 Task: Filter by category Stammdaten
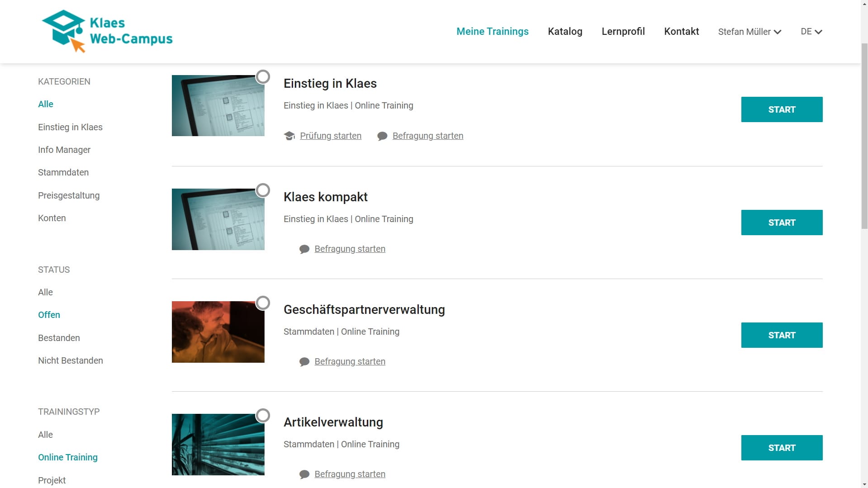(63, 172)
